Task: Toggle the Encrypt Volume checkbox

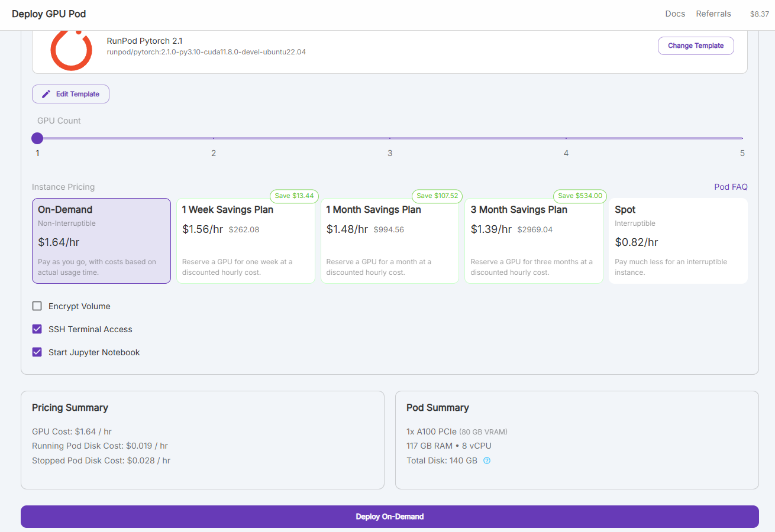Action: tap(37, 306)
